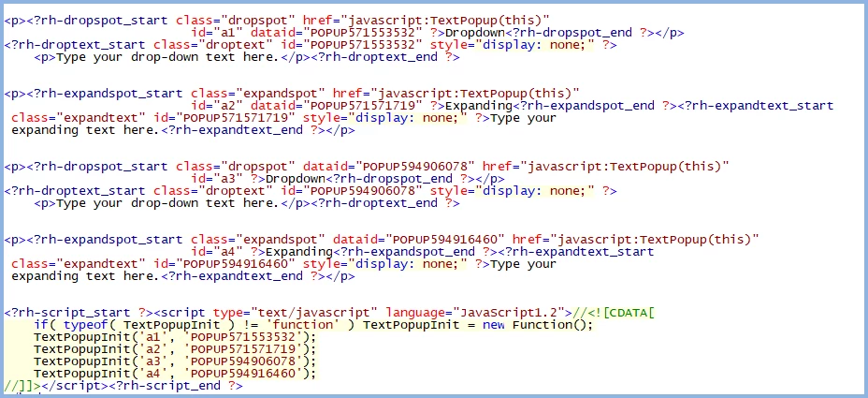
Task: Click the word Dropdown following dataid="POPUP571553532"
Action: [x=475, y=33]
